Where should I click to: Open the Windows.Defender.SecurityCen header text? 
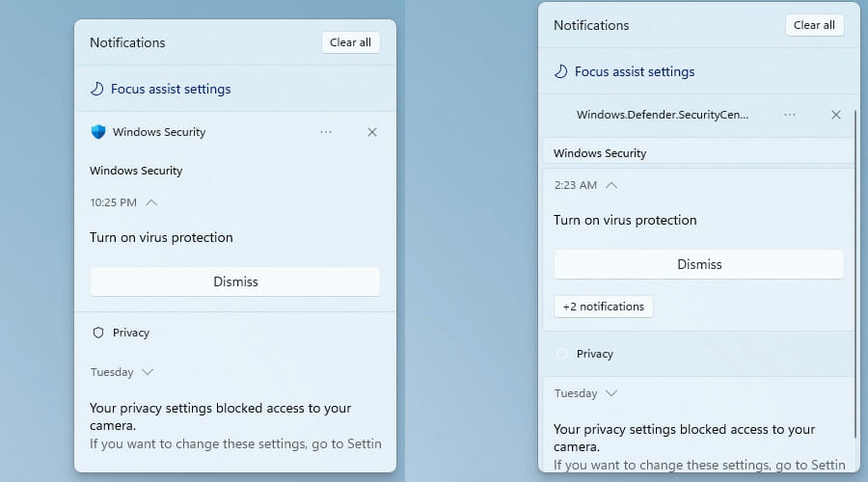(x=663, y=115)
